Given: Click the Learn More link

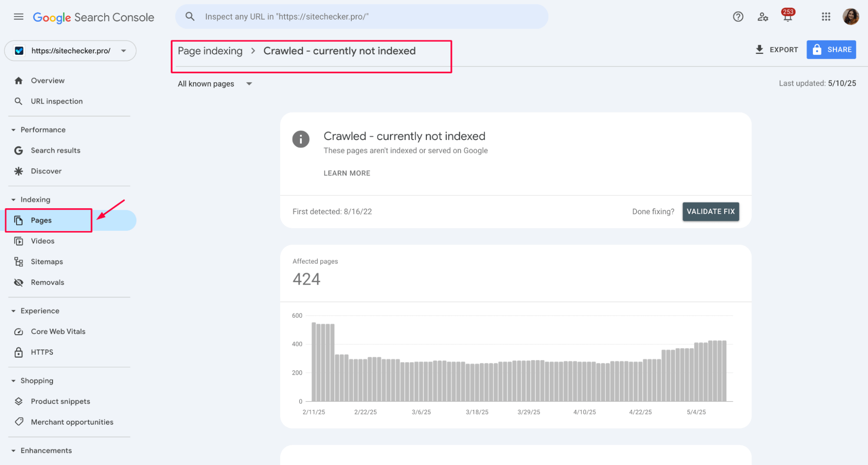Looking at the screenshot, I should coord(347,173).
